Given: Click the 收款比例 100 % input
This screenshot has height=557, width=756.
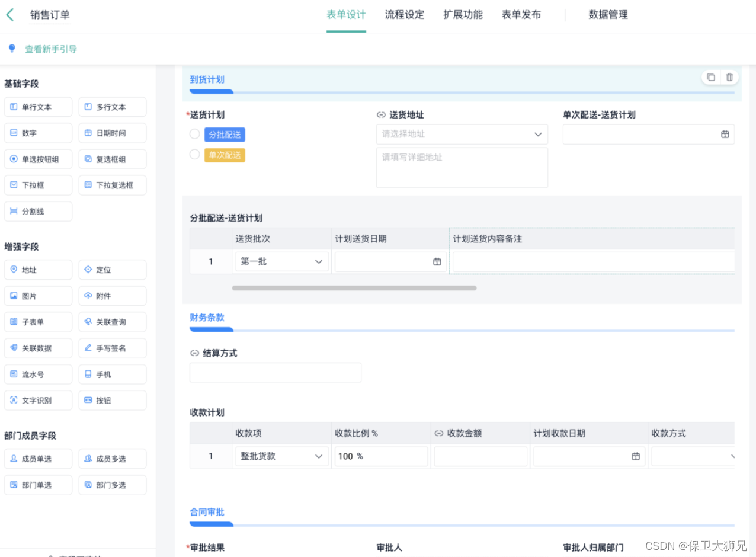Looking at the screenshot, I should 381,456.
